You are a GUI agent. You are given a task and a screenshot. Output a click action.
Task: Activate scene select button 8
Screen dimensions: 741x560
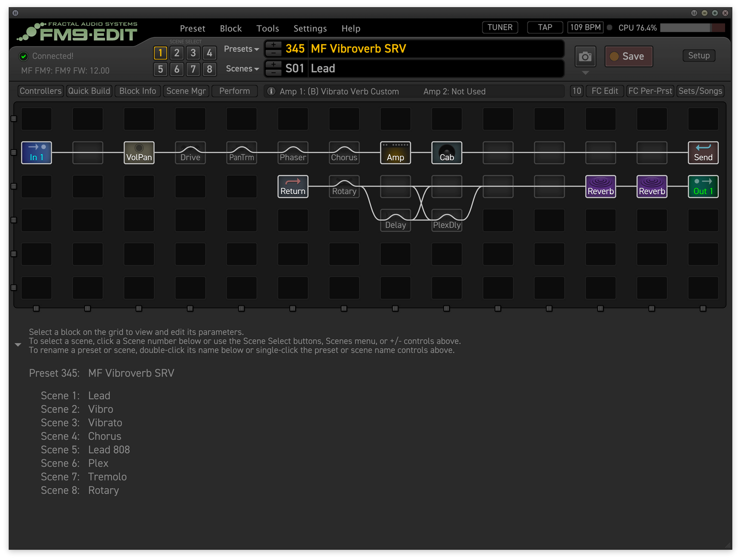pyautogui.click(x=209, y=69)
